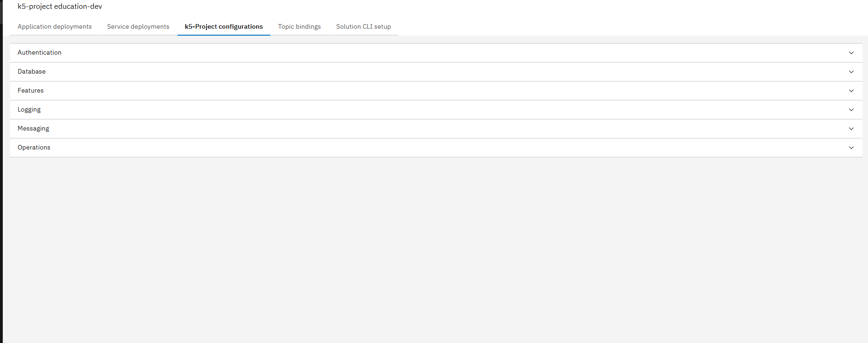This screenshot has height=343, width=868.
Task: Switch to Application deployments tab
Action: (55, 27)
